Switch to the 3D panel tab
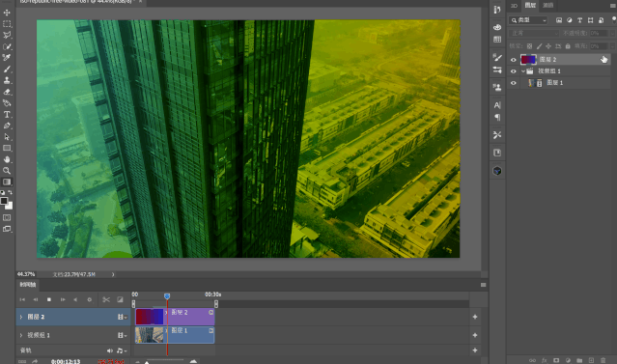 [514, 5]
